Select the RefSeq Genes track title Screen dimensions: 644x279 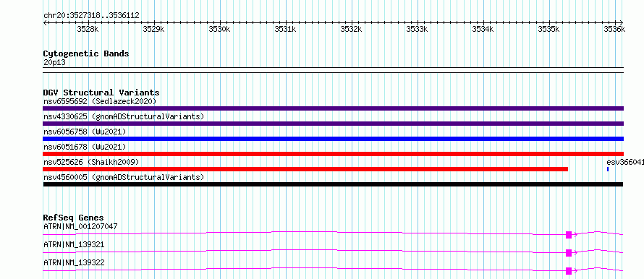click(x=74, y=218)
